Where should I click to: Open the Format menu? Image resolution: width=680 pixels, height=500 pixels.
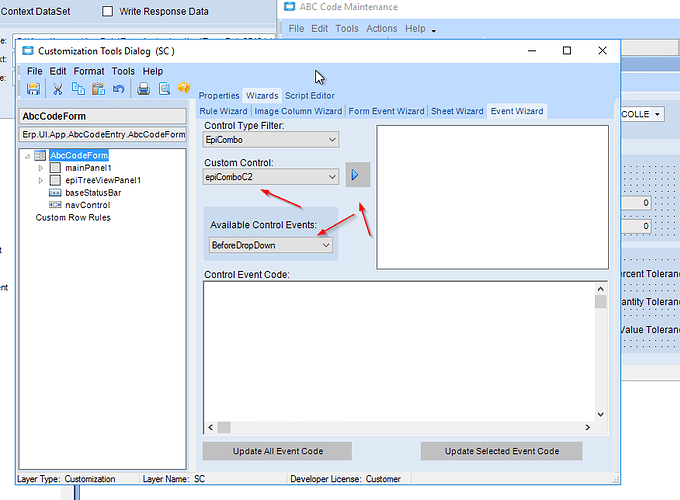(x=89, y=71)
